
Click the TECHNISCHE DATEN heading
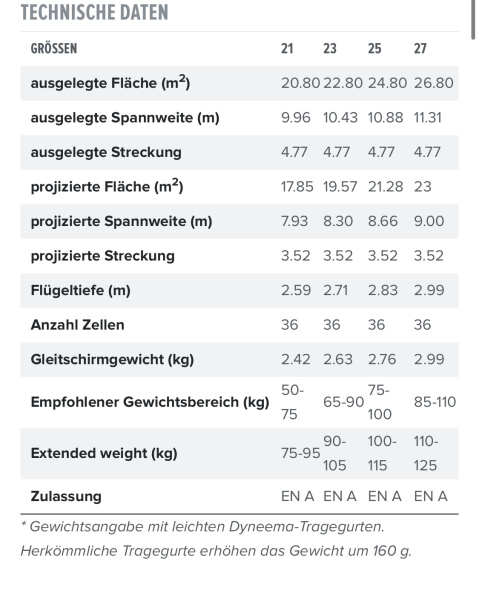click(x=94, y=12)
